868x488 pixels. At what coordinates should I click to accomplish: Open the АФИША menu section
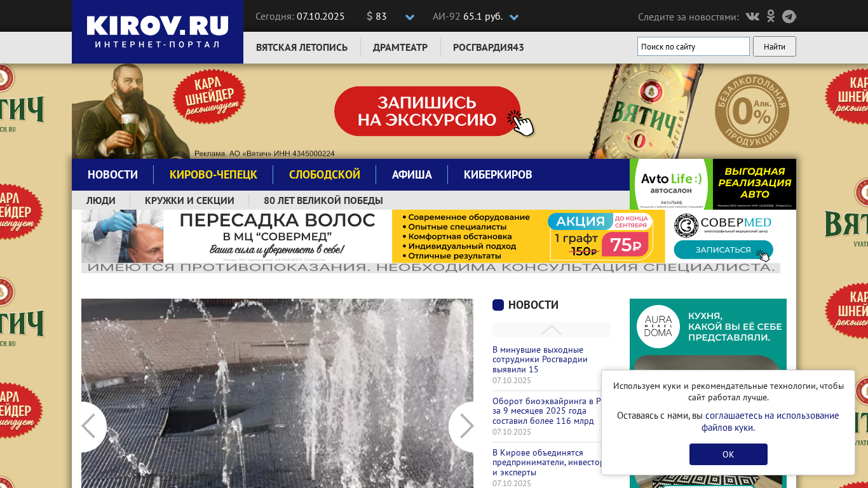coord(412,175)
